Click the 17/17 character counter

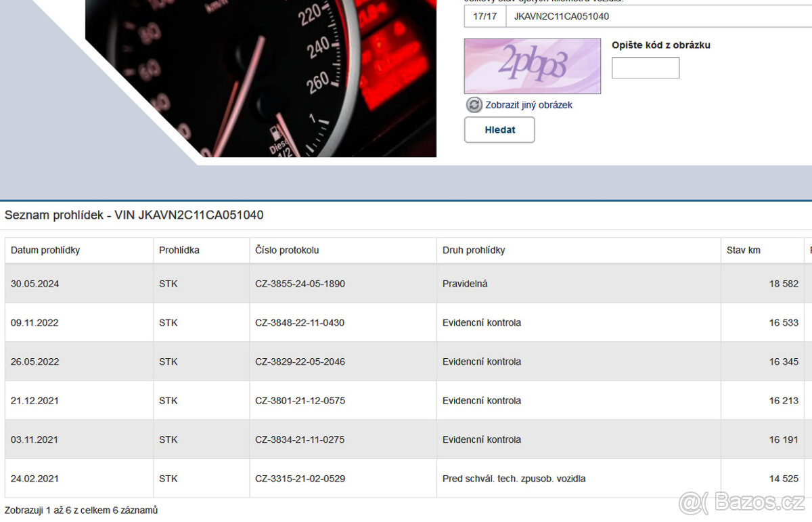tap(484, 16)
